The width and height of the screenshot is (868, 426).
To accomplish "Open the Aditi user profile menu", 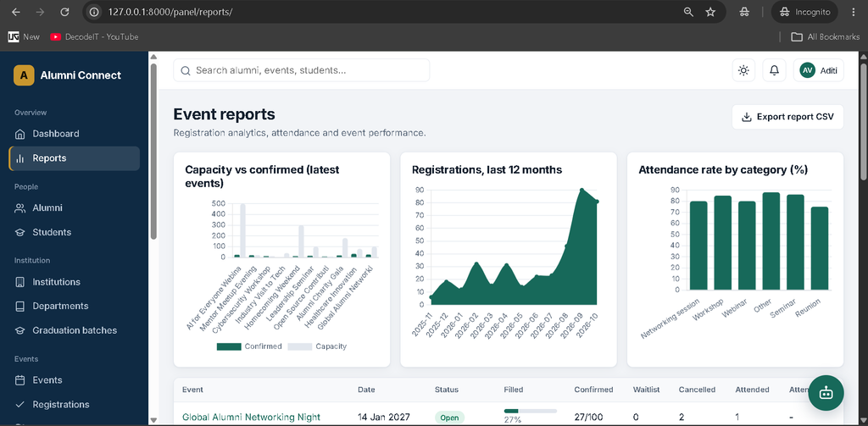I will click(819, 70).
